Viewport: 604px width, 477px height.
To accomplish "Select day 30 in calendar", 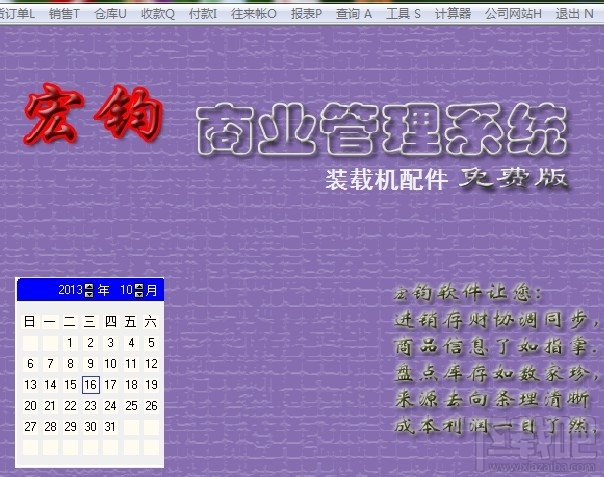I will pyautogui.click(x=90, y=427).
